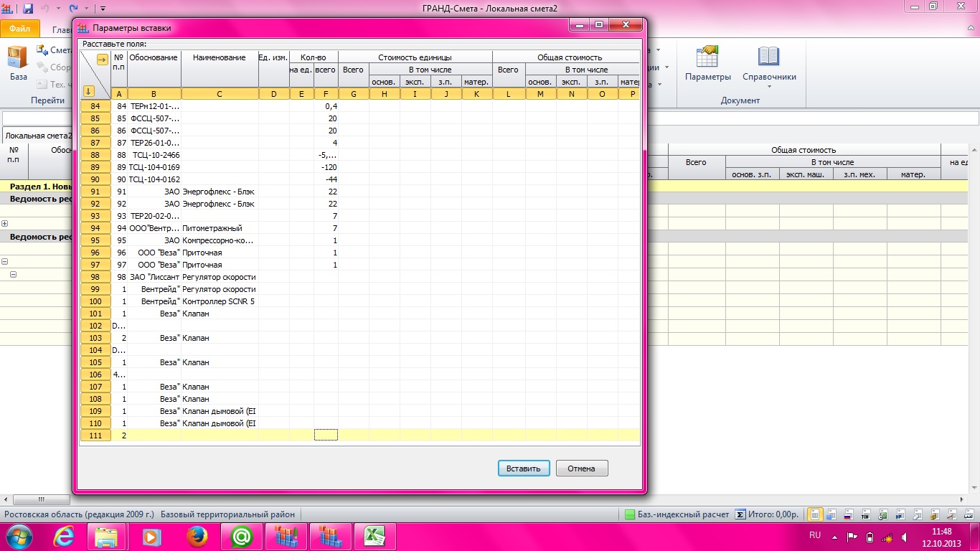The width and height of the screenshot is (980, 551).
Task: Select row header 98 in the dialog
Action: (x=95, y=277)
